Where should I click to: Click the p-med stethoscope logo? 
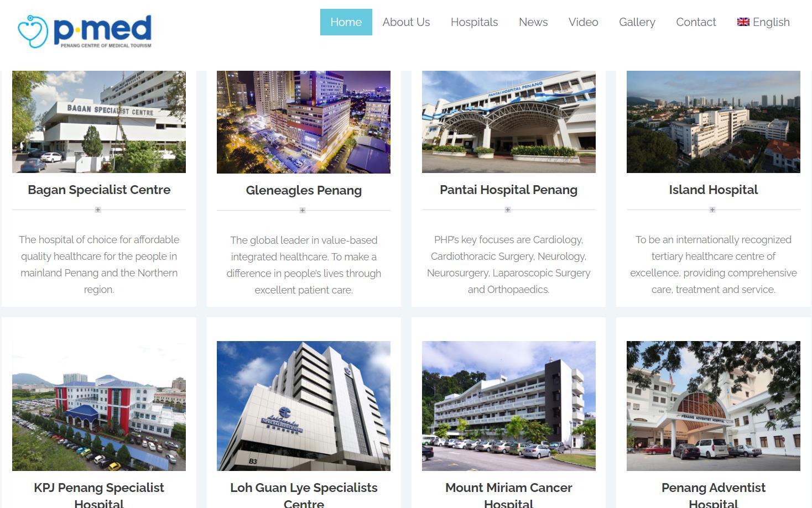click(85, 31)
